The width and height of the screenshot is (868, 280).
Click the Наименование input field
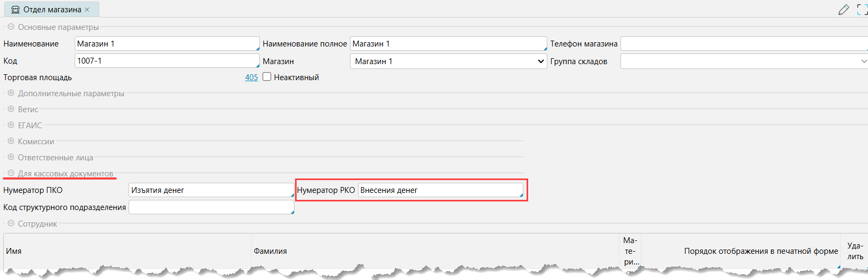pyautogui.click(x=166, y=44)
